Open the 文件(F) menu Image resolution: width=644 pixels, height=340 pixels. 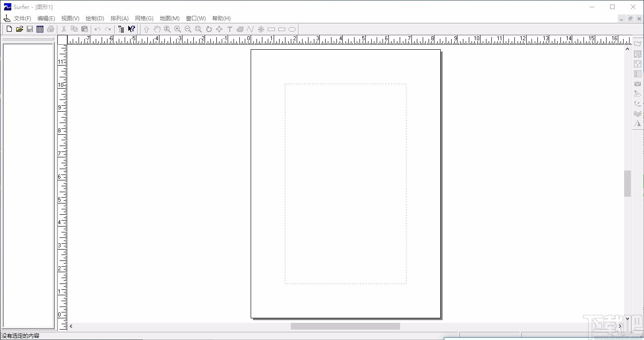[23, 19]
